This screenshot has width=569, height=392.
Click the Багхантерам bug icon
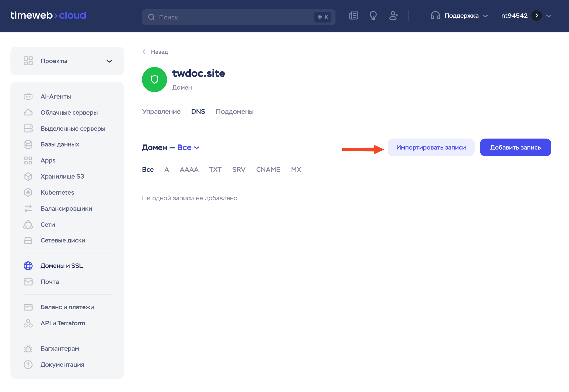[28, 349]
